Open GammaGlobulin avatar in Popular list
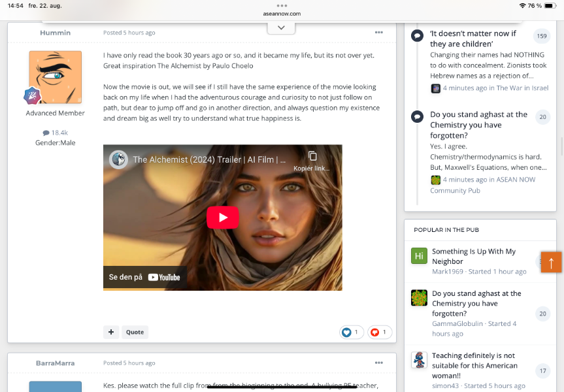 pos(419,298)
